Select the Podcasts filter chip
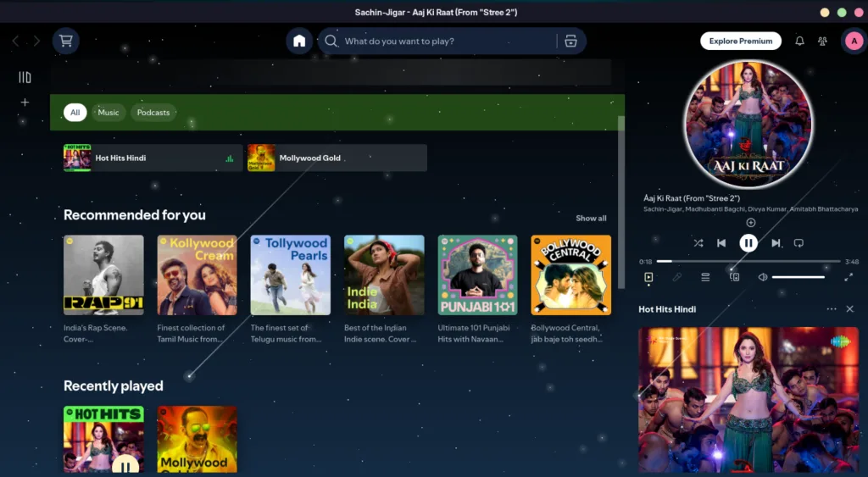 153,113
